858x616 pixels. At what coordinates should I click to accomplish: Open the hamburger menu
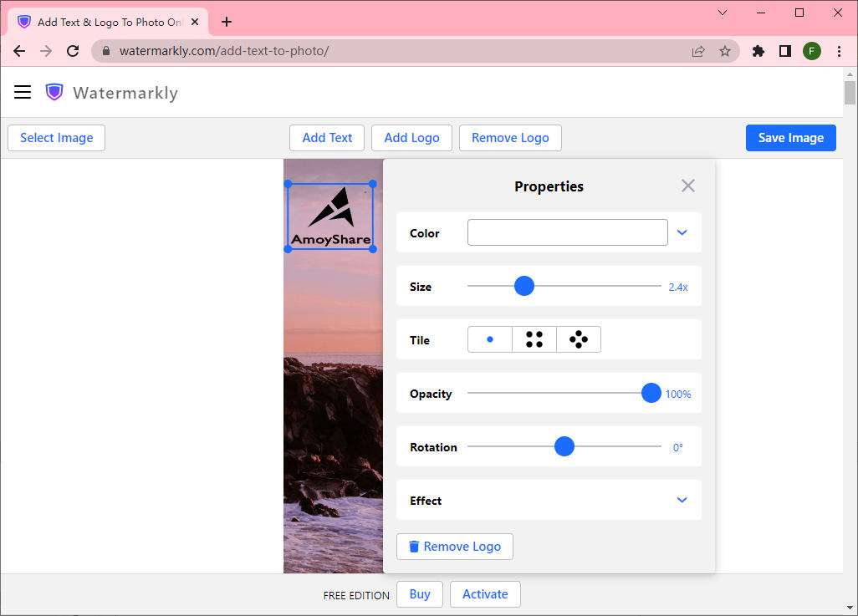pyautogui.click(x=23, y=93)
